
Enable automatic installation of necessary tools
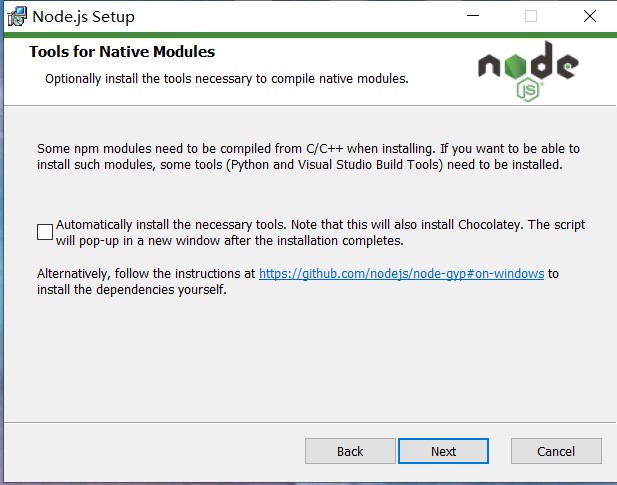click(x=45, y=232)
